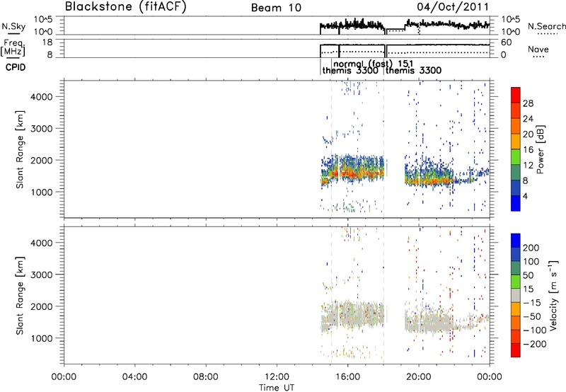Click the '12:00' time axis label
The width and height of the screenshot is (566, 392).
pos(277,377)
